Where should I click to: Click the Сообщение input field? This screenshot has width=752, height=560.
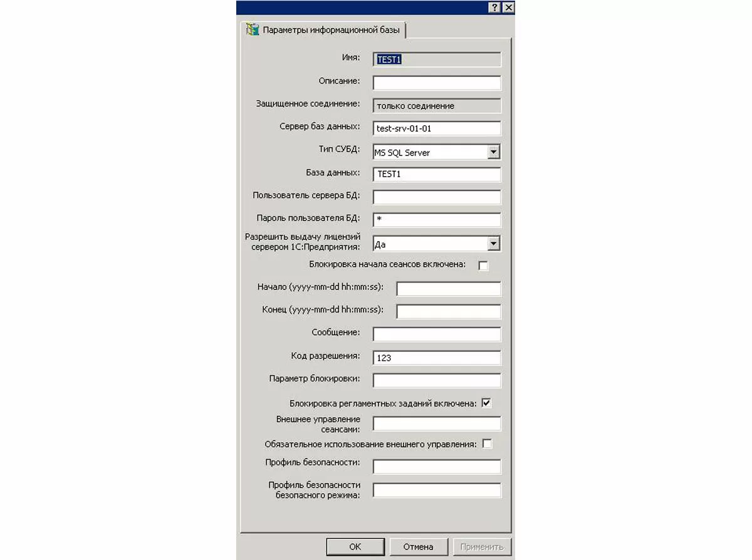click(437, 334)
